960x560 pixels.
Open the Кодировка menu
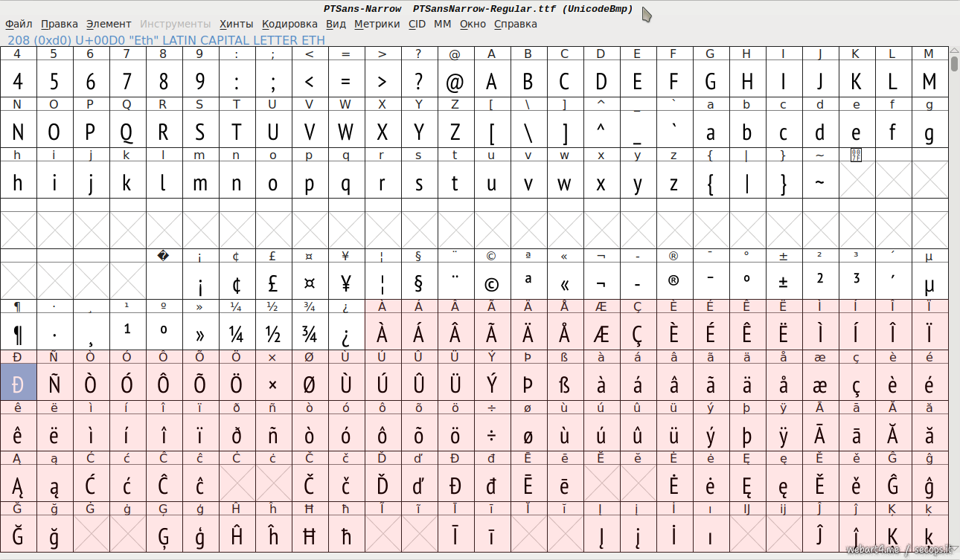coord(289,24)
